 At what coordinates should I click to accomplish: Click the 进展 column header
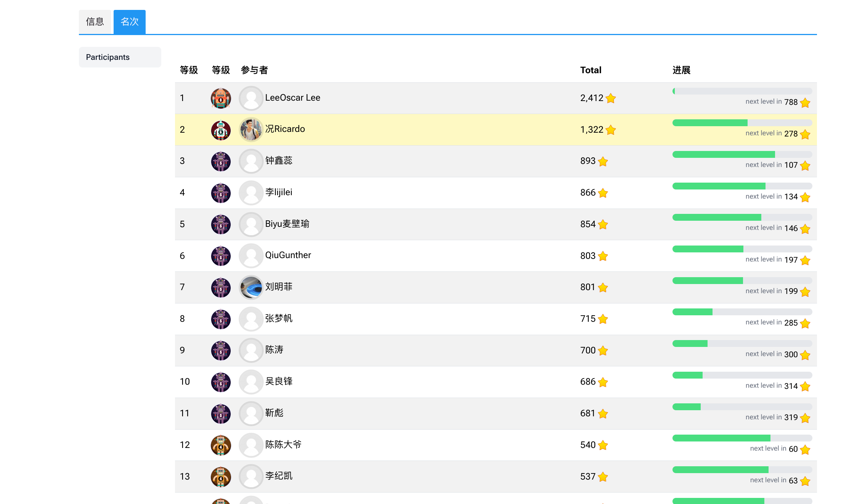681,70
